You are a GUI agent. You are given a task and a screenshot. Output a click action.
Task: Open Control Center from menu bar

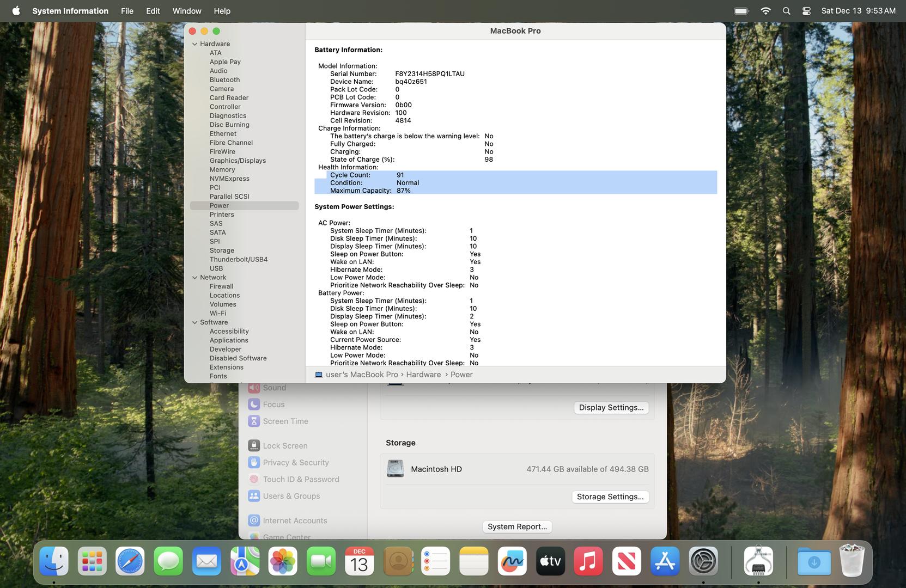pyautogui.click(x=806, y=11)
